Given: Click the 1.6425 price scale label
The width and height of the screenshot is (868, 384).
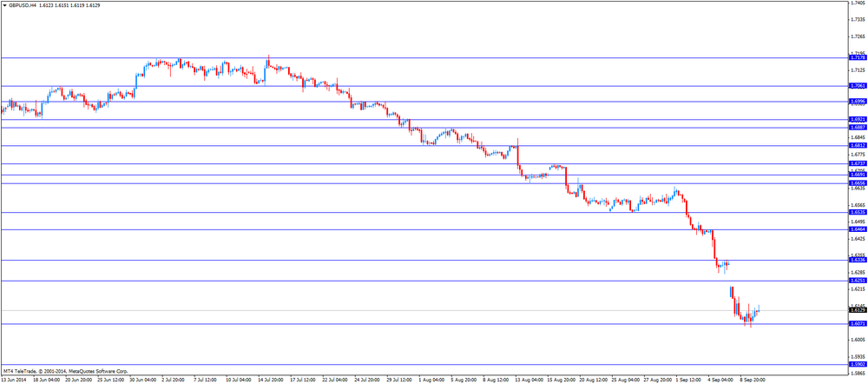Looking at the screenshot, I should [x=857, y=239].
